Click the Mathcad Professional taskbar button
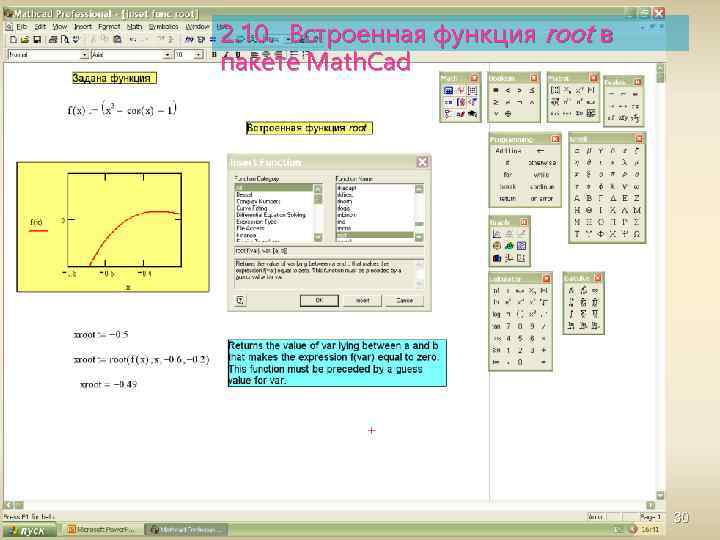720x540 pixels. [x=186, y=530]
